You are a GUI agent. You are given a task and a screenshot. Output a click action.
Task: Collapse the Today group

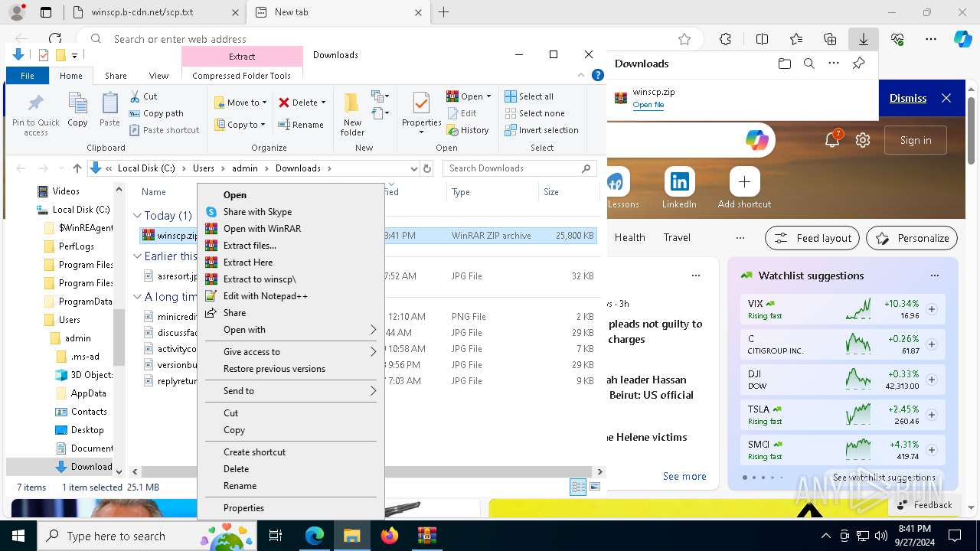(137, 216)
